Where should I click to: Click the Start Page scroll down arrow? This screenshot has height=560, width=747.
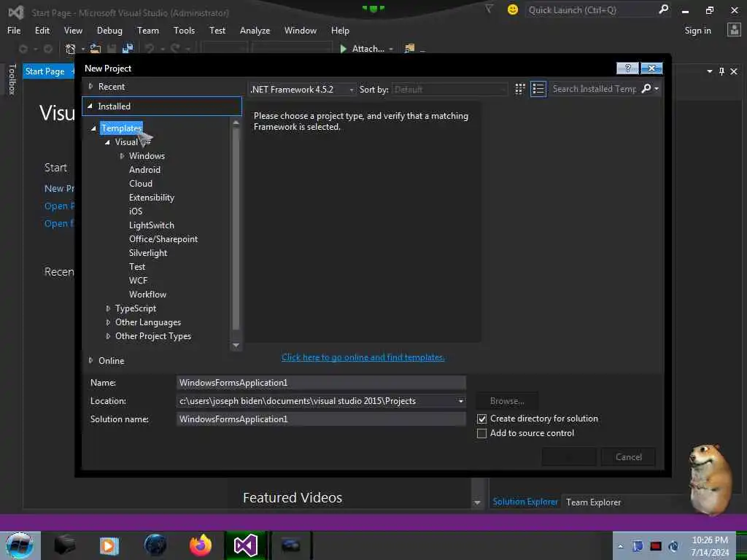477,503
